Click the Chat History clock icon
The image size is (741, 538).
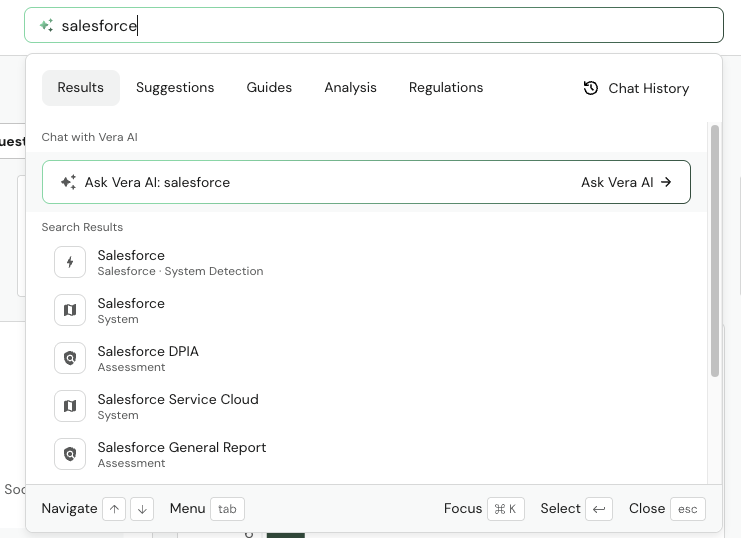[x=591, y=88]
